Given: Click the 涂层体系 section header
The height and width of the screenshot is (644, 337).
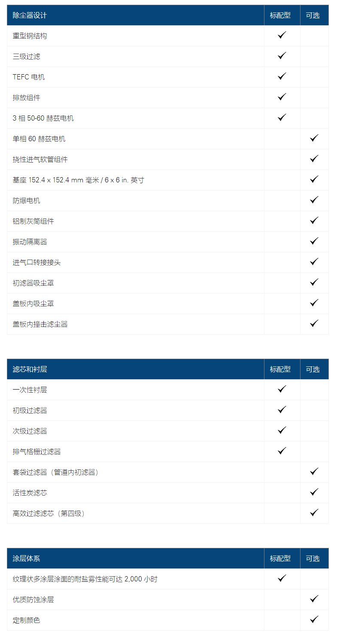Looking at the screenshot, I should pos(27,559).
